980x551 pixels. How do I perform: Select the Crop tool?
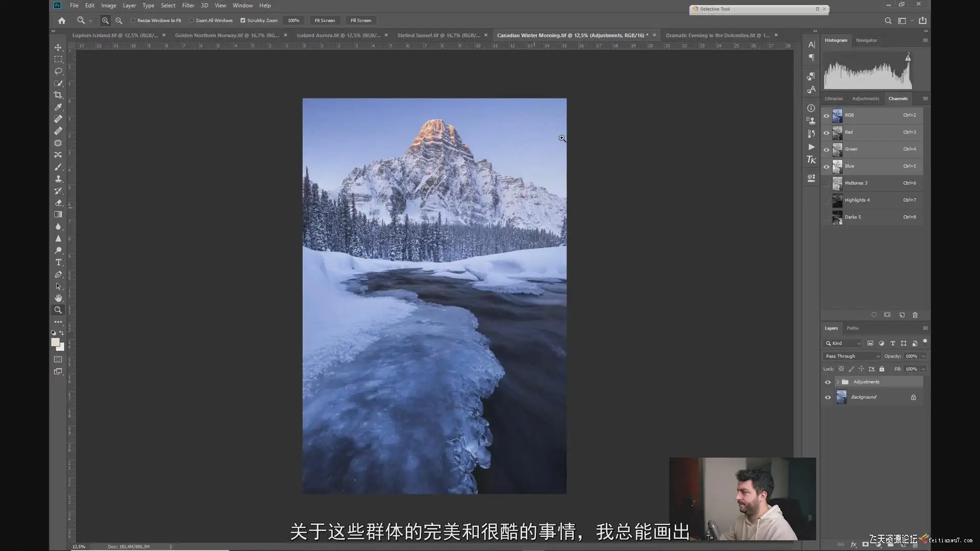pyautogui.click(x=58, y=95)
